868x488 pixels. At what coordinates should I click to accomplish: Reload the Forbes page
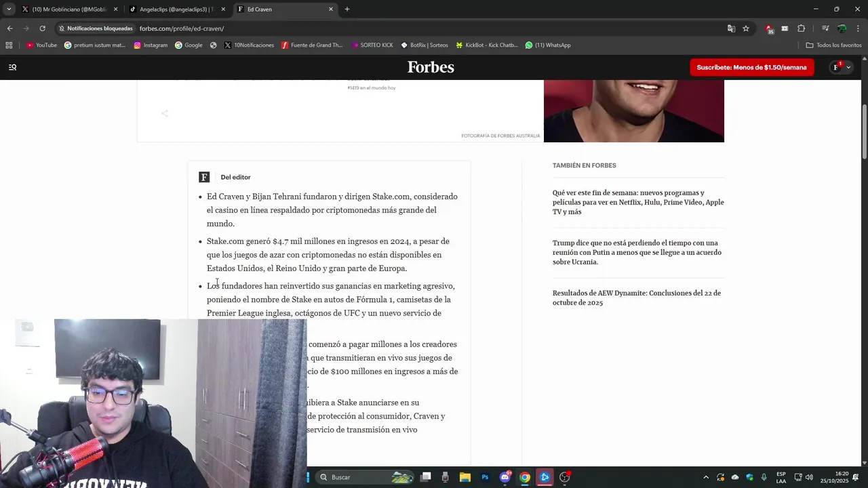[x=42, y=28]
